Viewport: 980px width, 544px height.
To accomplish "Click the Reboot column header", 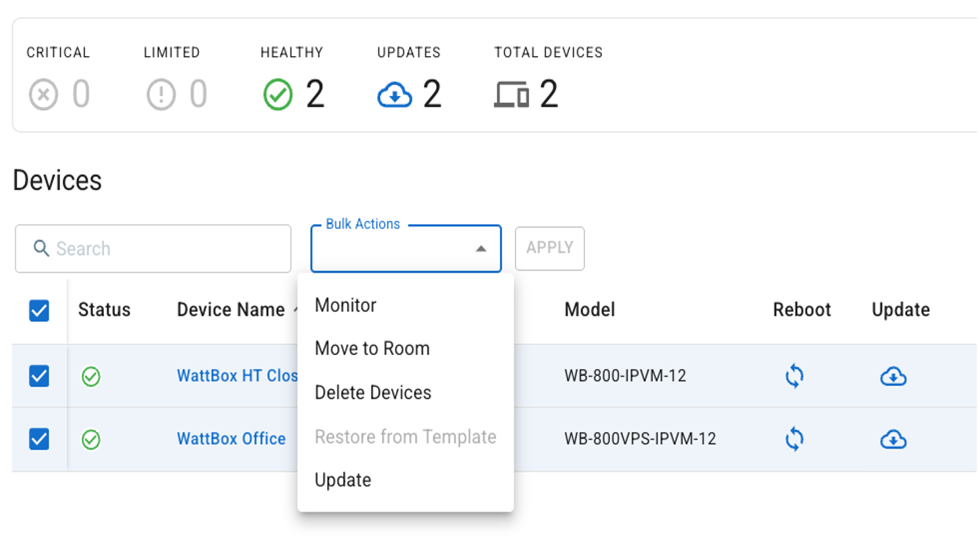I will tap(802, 310).
